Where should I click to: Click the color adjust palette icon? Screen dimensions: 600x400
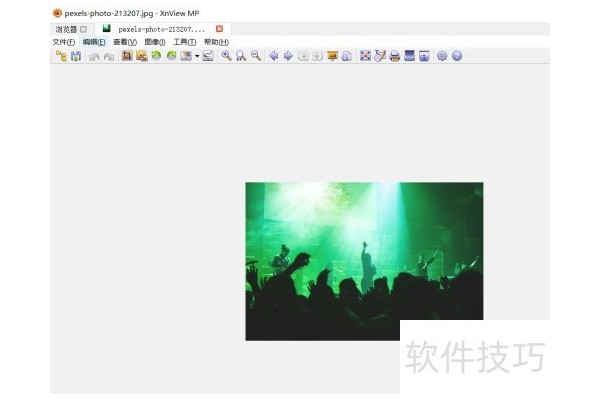point(186,56)
